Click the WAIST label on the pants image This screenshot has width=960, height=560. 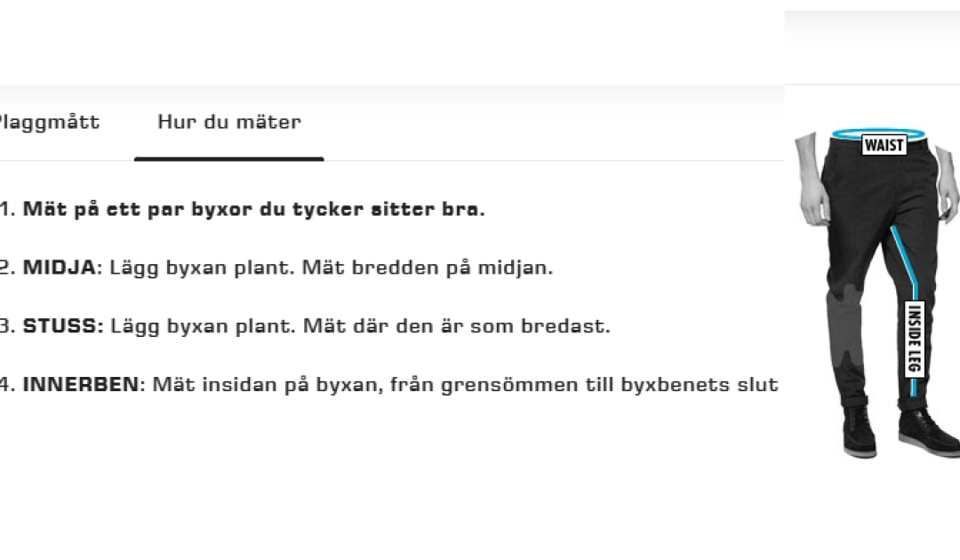click(x=884, y=145)
